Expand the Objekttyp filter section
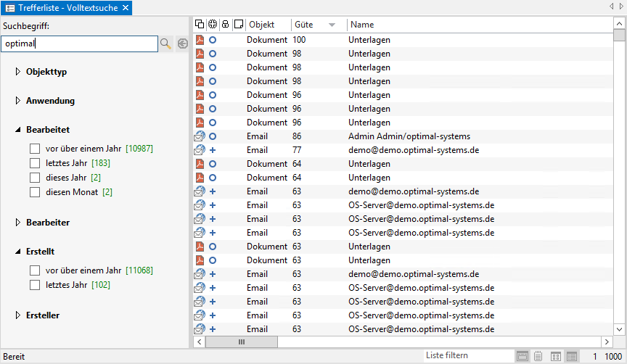This screenshot has height=364, width=627. coord(18,72)
